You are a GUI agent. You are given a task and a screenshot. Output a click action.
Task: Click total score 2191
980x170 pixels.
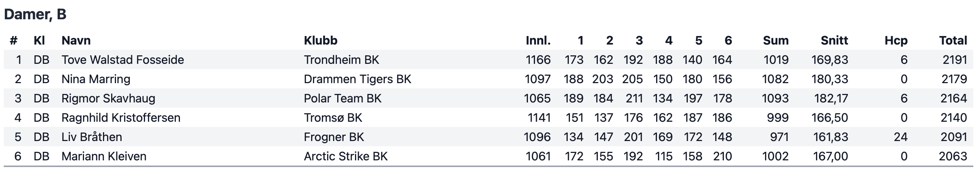[955, 60]
